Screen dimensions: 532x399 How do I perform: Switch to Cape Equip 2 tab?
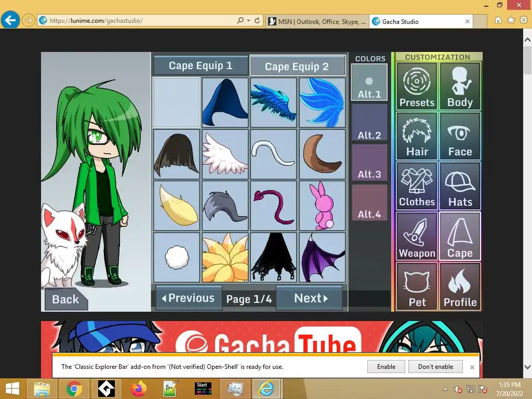pos(298,65)
